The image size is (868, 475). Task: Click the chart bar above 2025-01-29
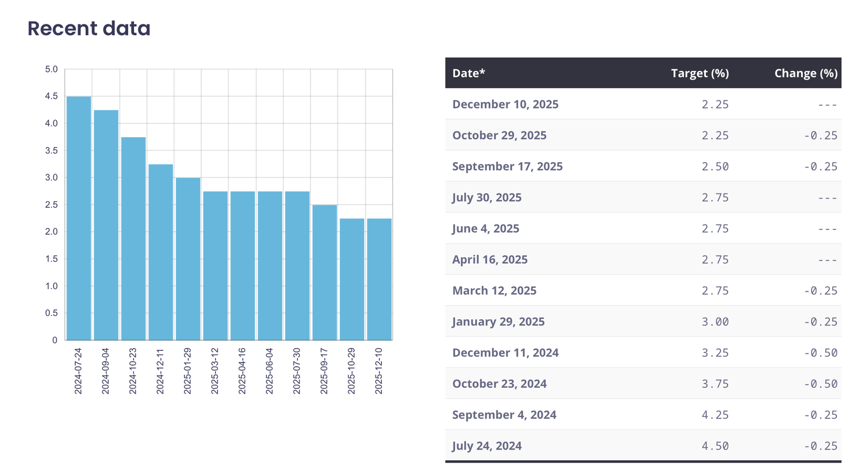click(188, 259)
